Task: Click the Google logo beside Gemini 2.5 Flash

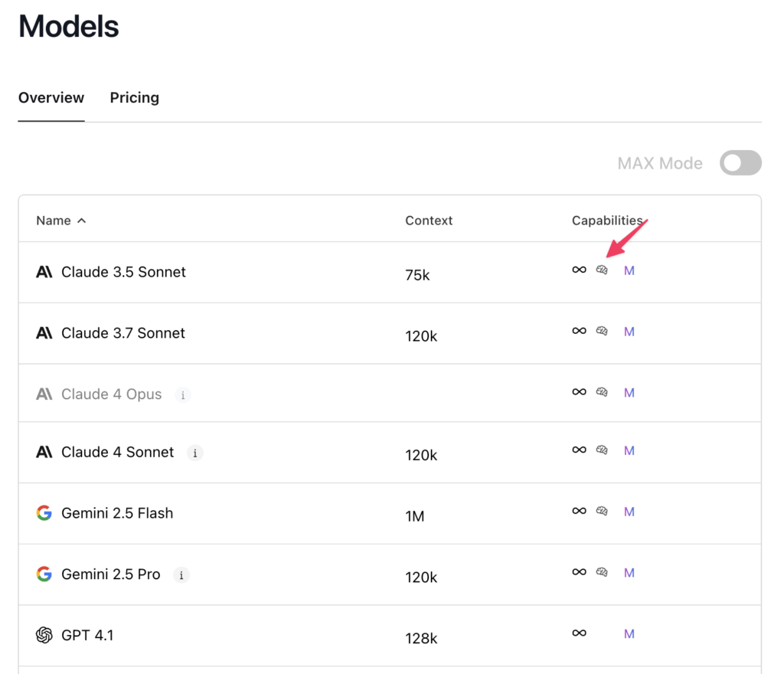Action: click(x=44, y=513)
